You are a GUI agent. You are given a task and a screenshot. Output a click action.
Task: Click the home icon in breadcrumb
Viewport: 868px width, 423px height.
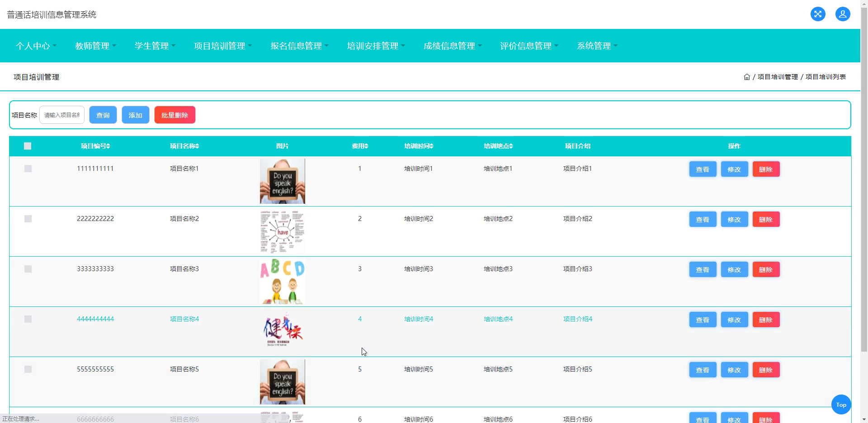[747, 77]
